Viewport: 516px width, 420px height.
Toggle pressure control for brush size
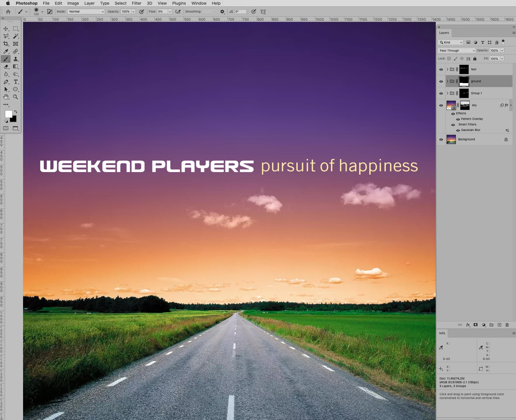(x=254, y=12)
